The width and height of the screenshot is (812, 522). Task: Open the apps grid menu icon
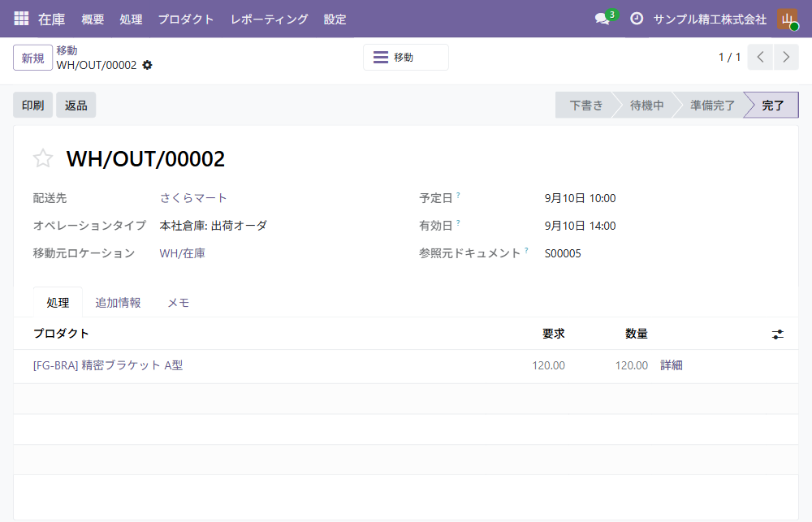(21, 19)
